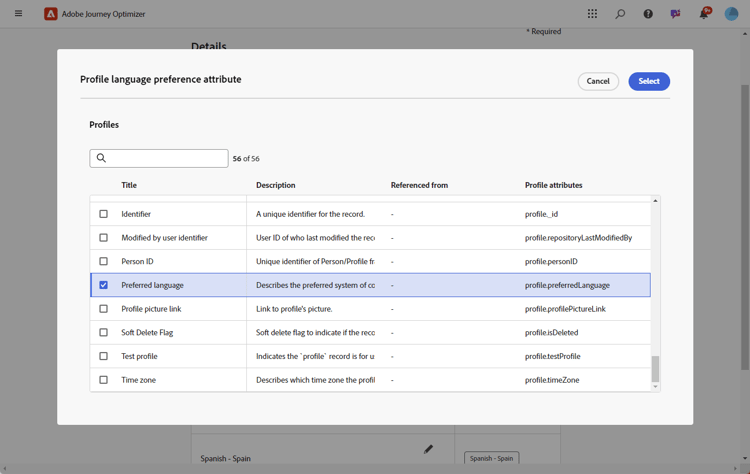Open the apps switcher grid
Viewport: 750px width, 474px height.
click(592, 14)
